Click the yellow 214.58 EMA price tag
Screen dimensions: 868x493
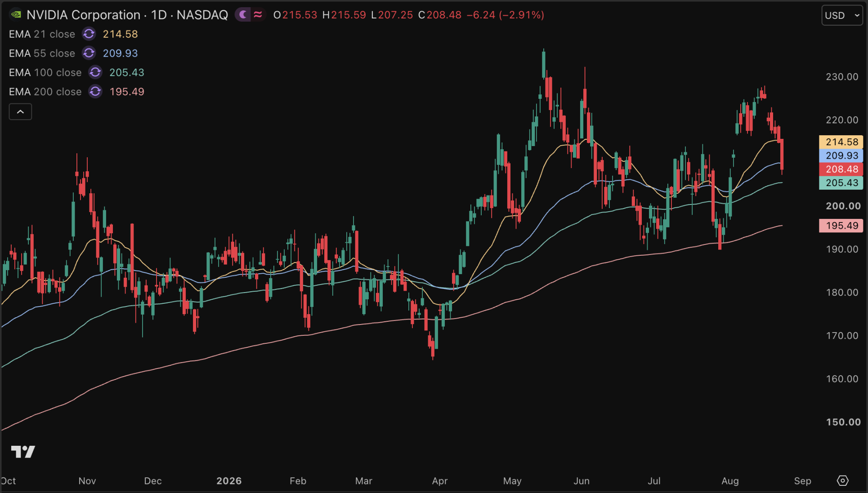click(841, 142)
